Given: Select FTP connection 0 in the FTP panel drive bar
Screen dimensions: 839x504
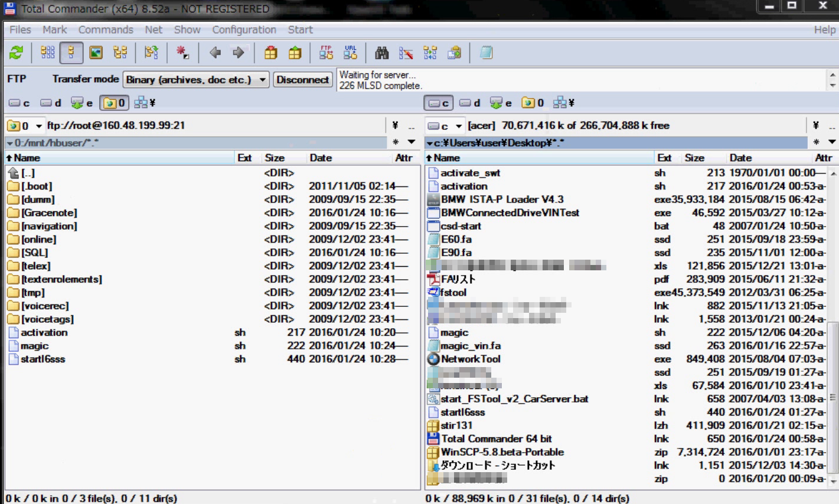Looking at the screenshot, I should click(x=115, y=103).
